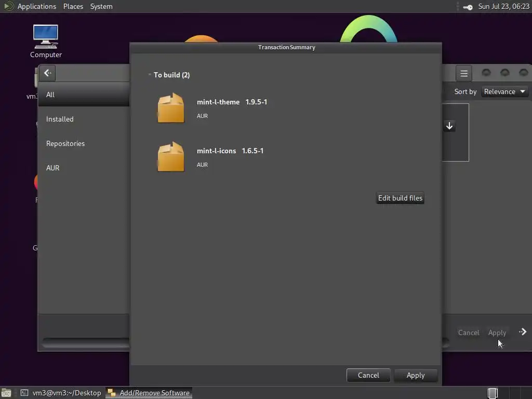Select the mint-l-icons package icon
532x399 pixels.
coord(170,157)
